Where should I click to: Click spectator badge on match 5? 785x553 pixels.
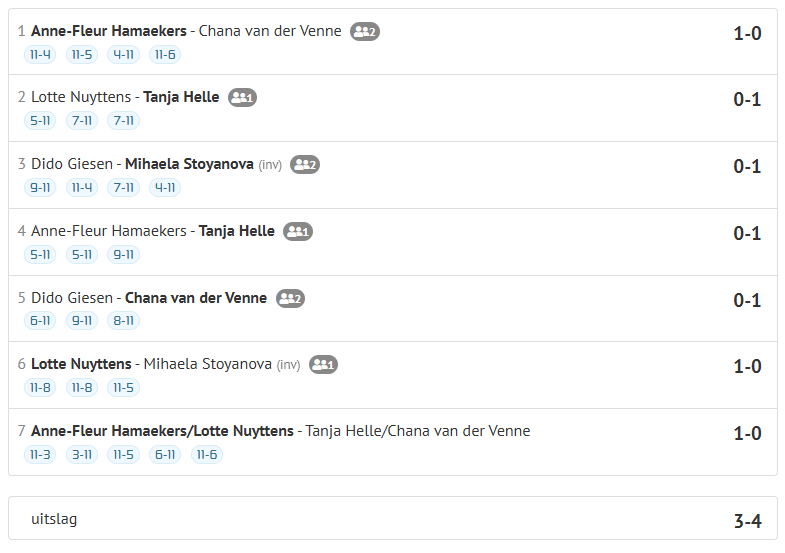click(x=290, y=298)
